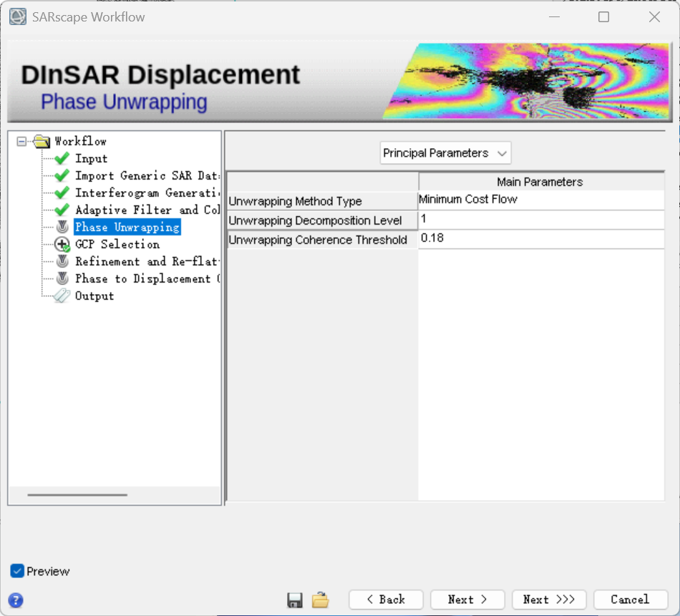Image resolution: width=680 pixels, height=616 pixels.
Task: Select the Input workflow step
Action: 91,159
